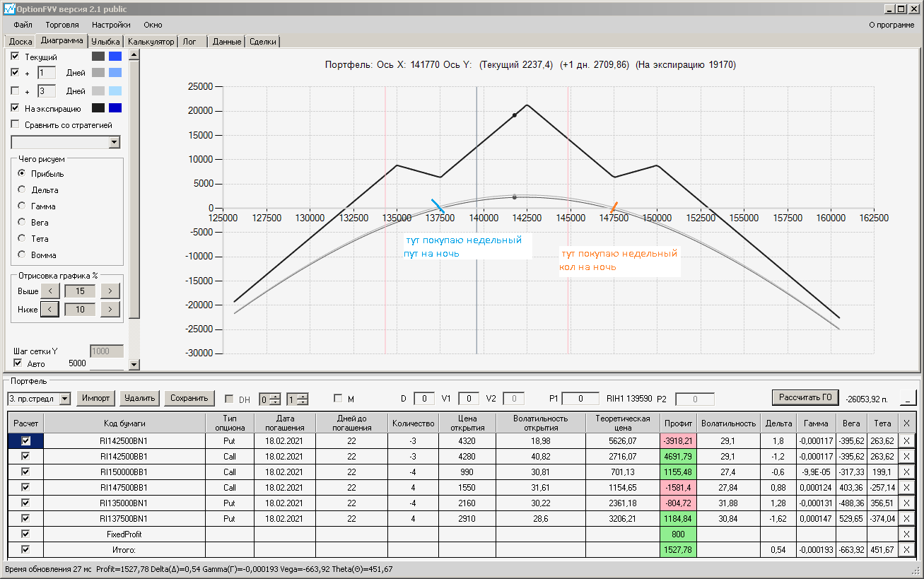The height and width of the screenshot is (579, 924).
Task: Click the left panel scrollbar down arrow
Action: (134, 364)
